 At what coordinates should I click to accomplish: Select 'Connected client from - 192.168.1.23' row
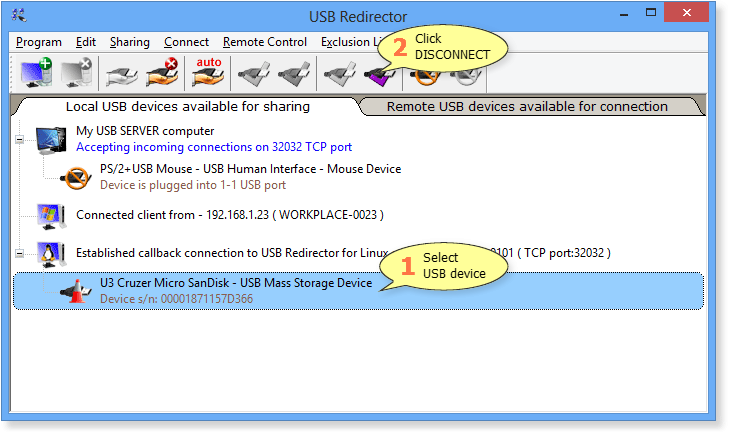click(x=230, y=215)
